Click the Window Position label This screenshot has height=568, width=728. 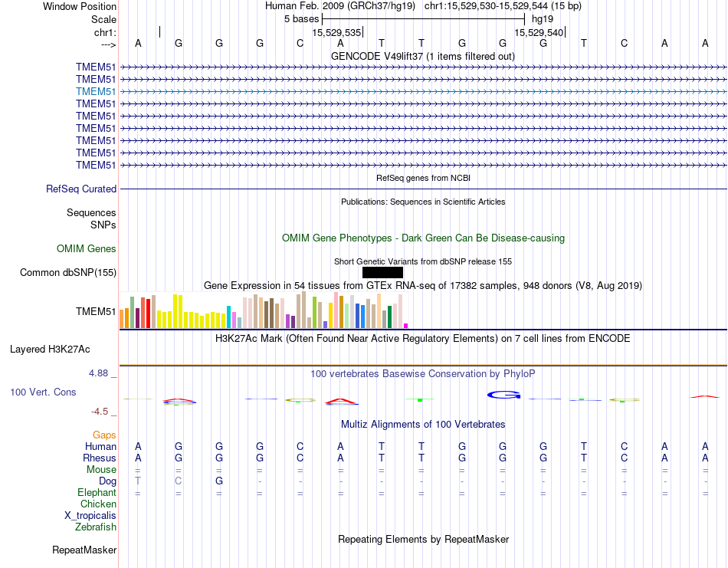80,6
